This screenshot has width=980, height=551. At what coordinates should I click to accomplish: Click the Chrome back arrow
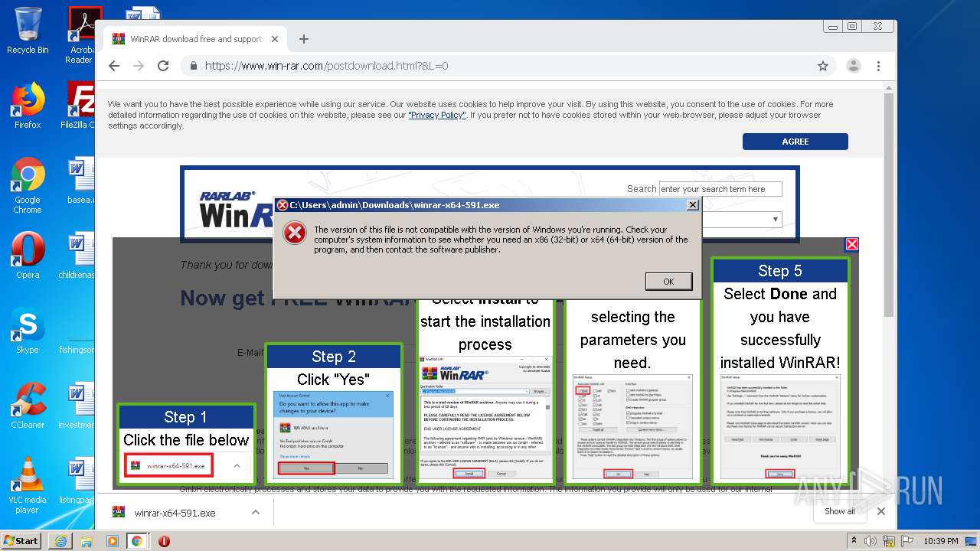tap(114, 66)
